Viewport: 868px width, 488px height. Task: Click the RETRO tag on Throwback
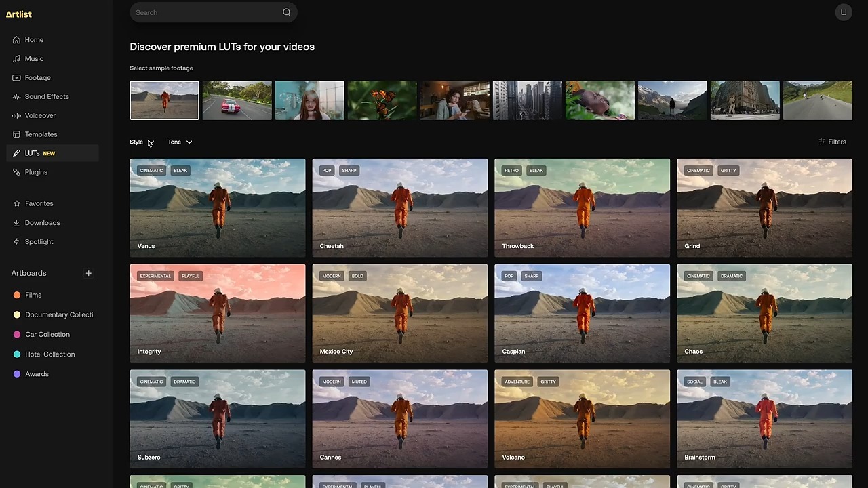click(x=511, y=171)
